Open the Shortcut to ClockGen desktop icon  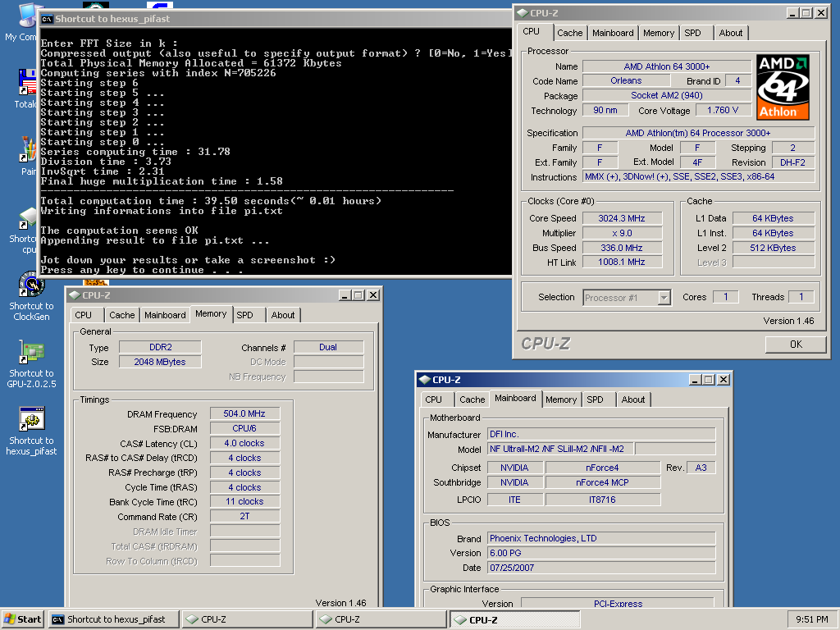point(31,296)
